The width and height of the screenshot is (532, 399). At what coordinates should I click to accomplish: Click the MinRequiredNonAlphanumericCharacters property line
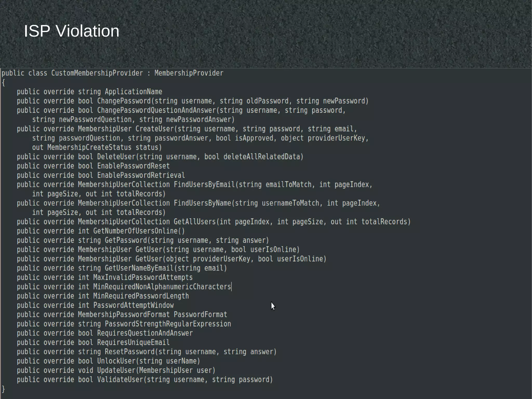point(124,287)
